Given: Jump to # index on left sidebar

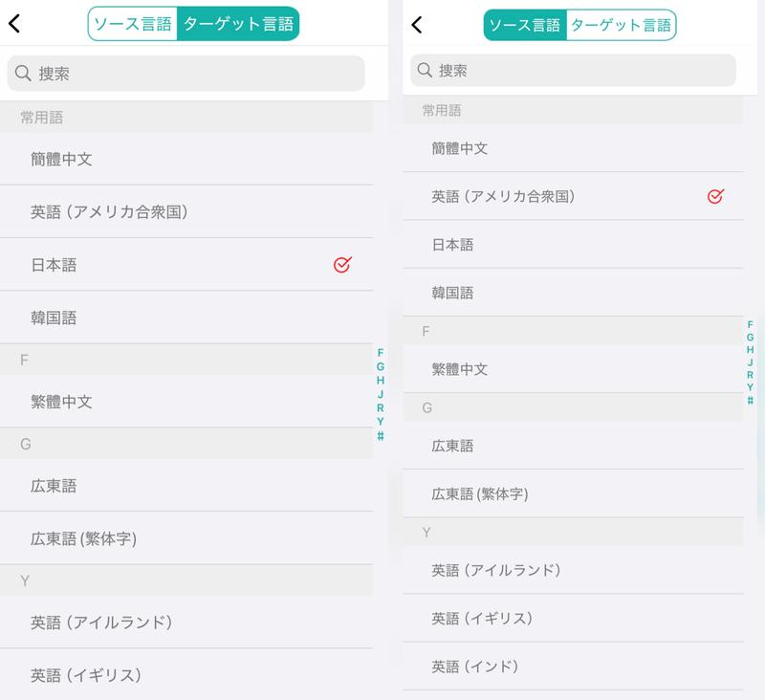Looking at the screenshot, I should [x=381, y=436].
